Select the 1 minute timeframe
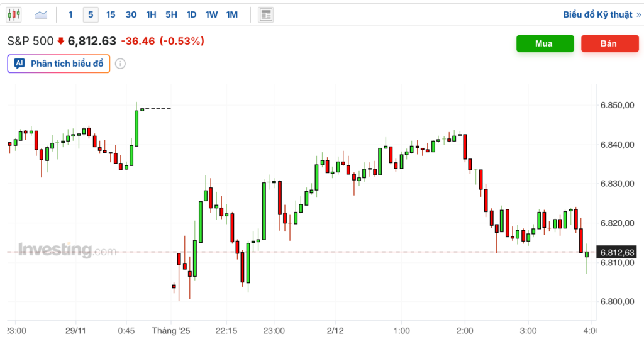 pos(70,14)
